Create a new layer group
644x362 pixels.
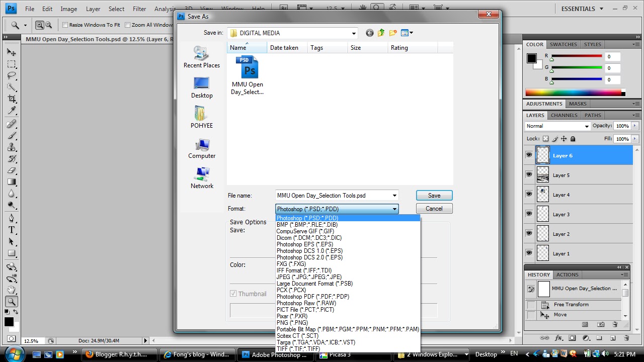[x=599, y=338]
